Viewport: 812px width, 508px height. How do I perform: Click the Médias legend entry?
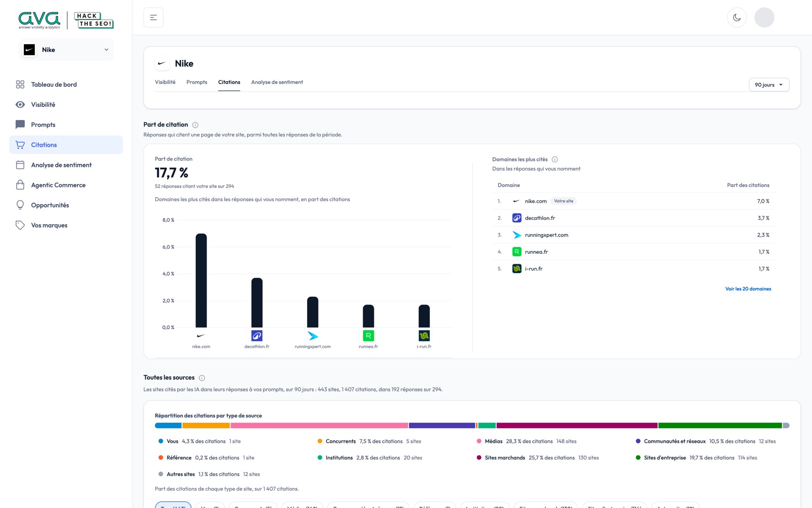(526, 441)
